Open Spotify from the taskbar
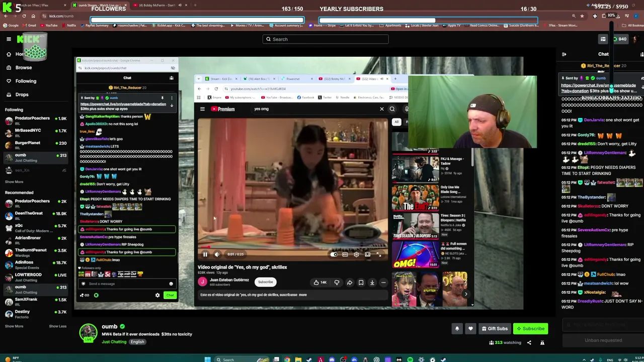This screenshot has height=362, width=644. coord(410,359)
